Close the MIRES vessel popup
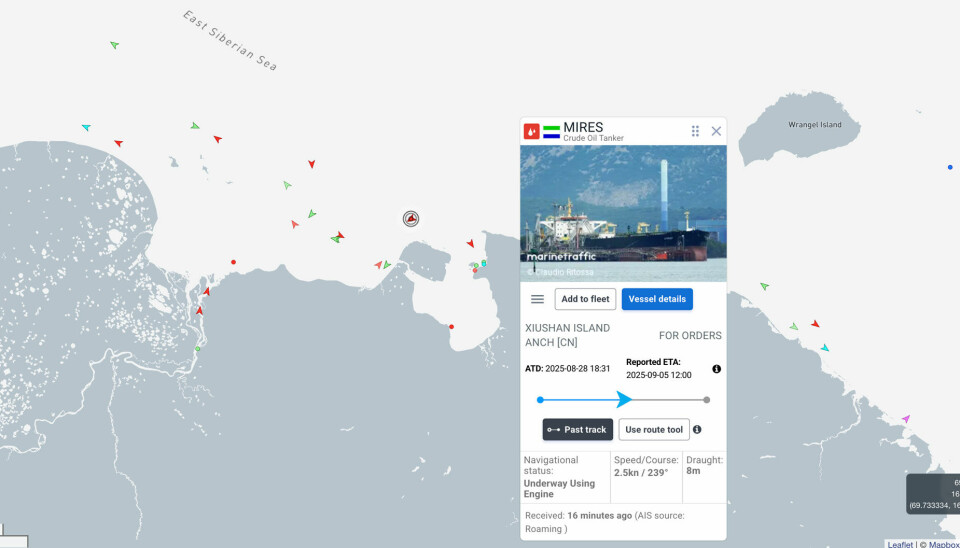Image resolution: width=960 pixels, height=548 pixels. pos(716,131)
